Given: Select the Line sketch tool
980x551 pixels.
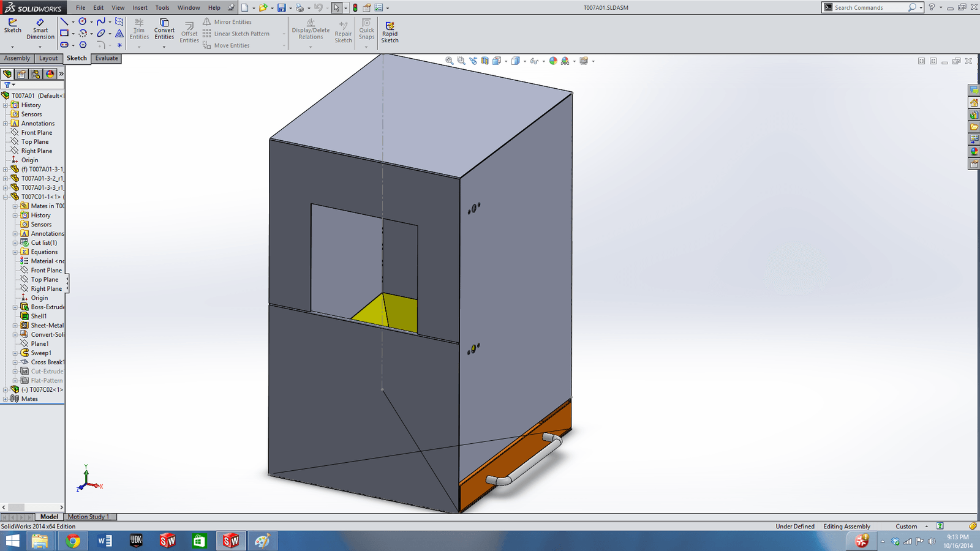Looking at the screenshot, I should coord(64,21).
